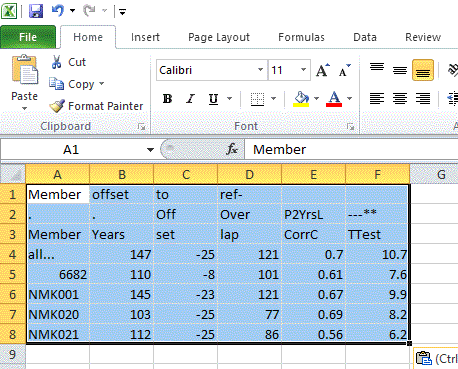
Task: Open the Name Box dropdown arrow
Action: click(150, 150)
